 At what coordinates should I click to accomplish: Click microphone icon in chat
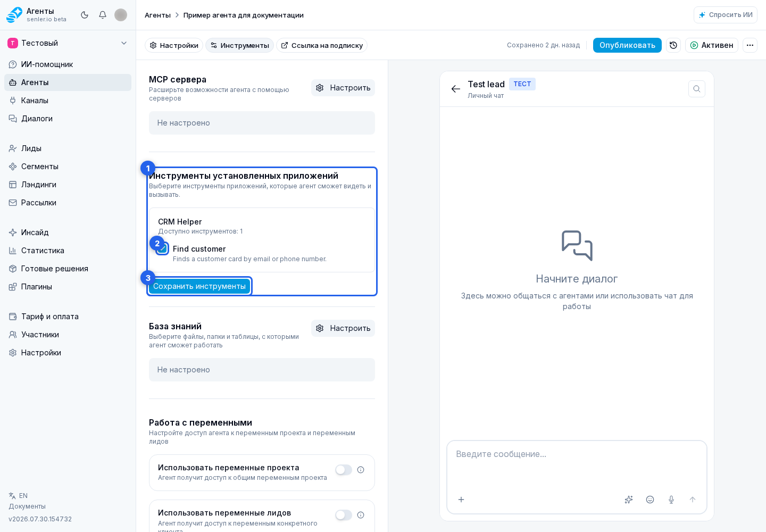coord(671,500)
